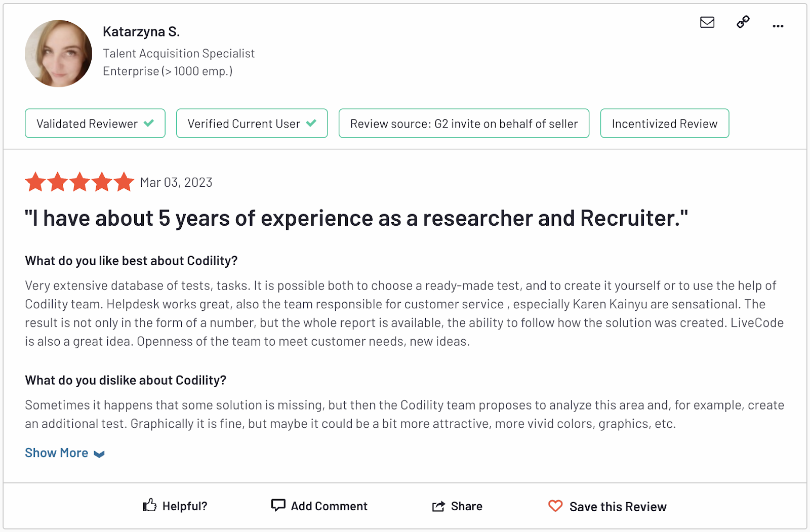Click the fifth rating star

(x=124, y=182)
